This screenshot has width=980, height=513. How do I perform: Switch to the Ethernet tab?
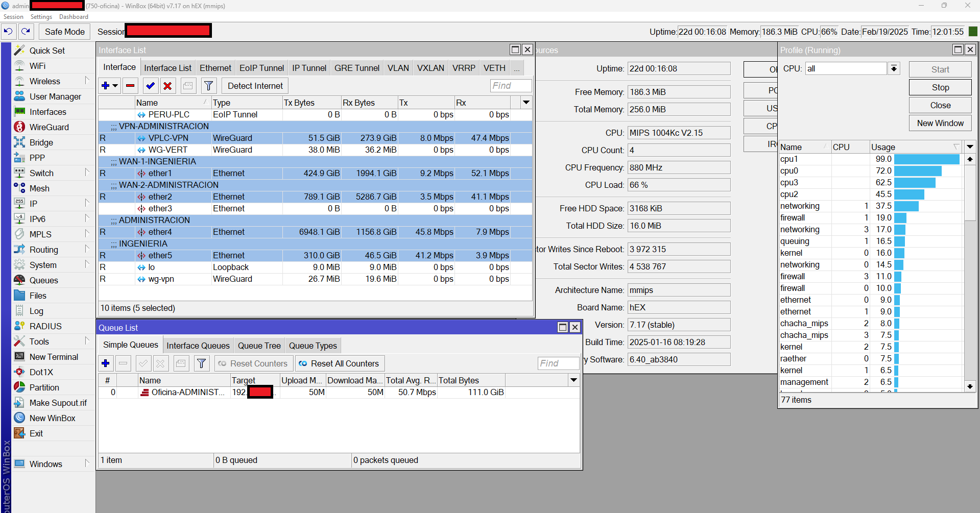click(216, 68)
